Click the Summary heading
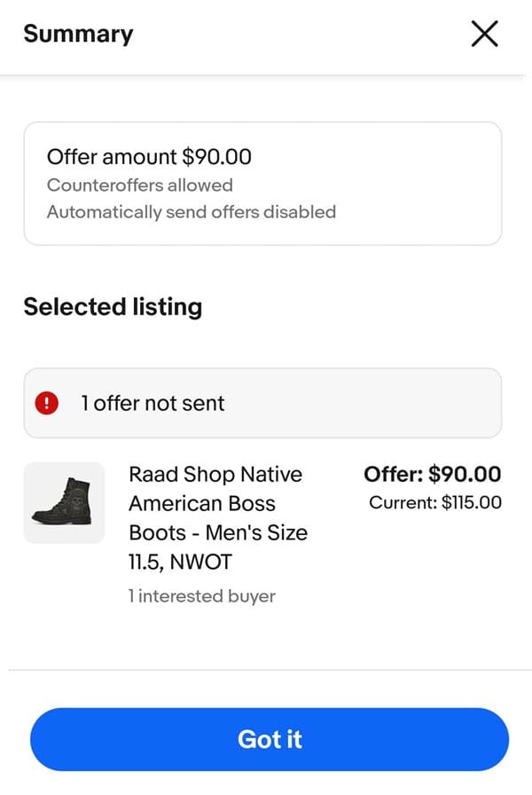 click(77, 33)
